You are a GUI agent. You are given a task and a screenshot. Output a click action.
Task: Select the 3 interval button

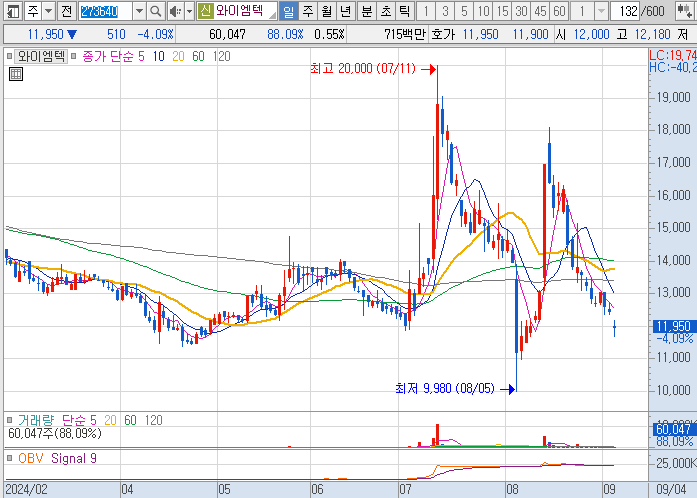coord(445,11)
